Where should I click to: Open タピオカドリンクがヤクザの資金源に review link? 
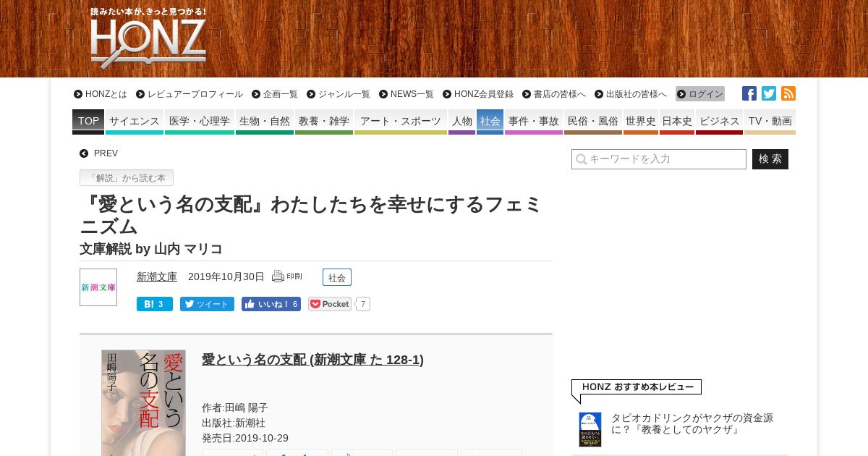click(x=692, y=423)
